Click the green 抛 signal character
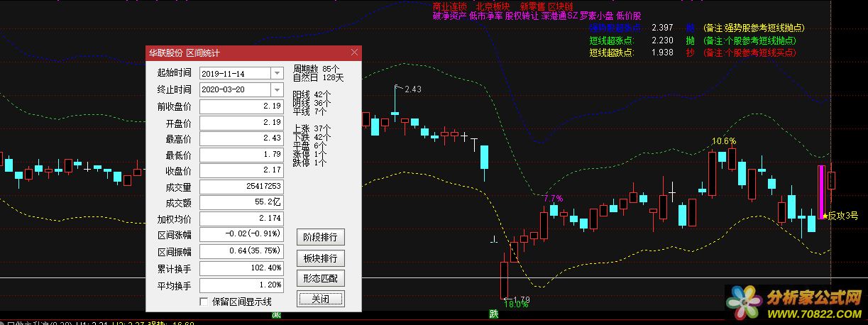 click(690, 40)
